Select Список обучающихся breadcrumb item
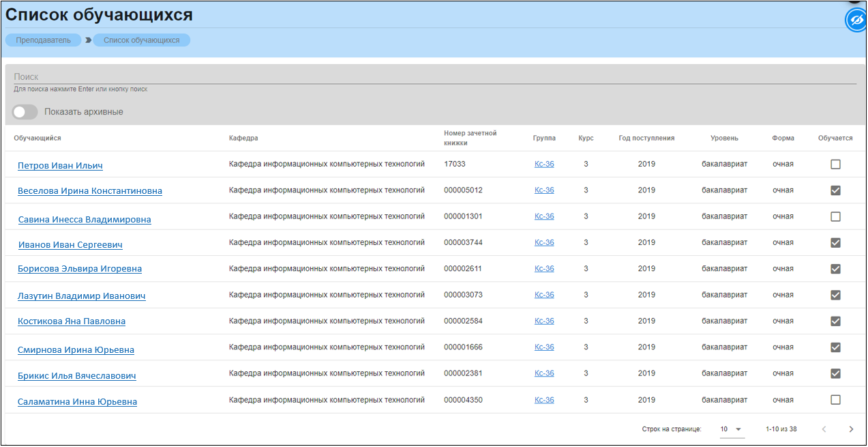868x447 pixels. pos(142,40)
